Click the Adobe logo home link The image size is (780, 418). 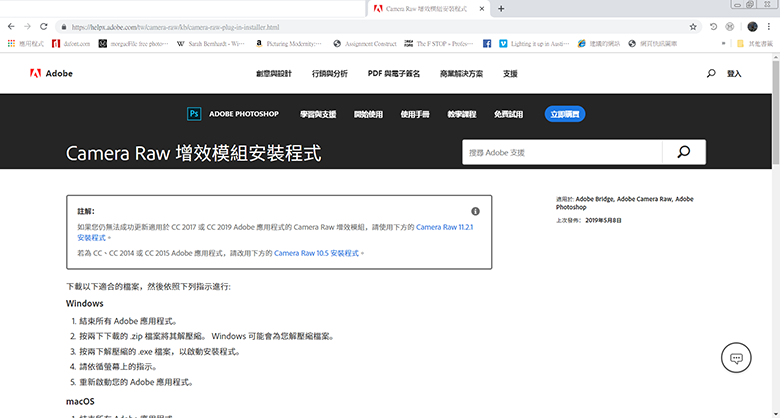pos(51,74)
